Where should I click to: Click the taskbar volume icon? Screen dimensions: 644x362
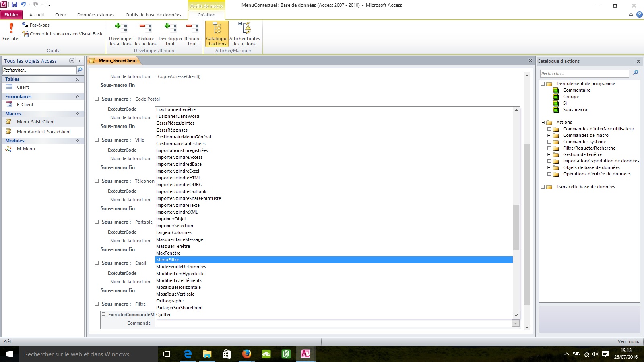pos(595,354)
